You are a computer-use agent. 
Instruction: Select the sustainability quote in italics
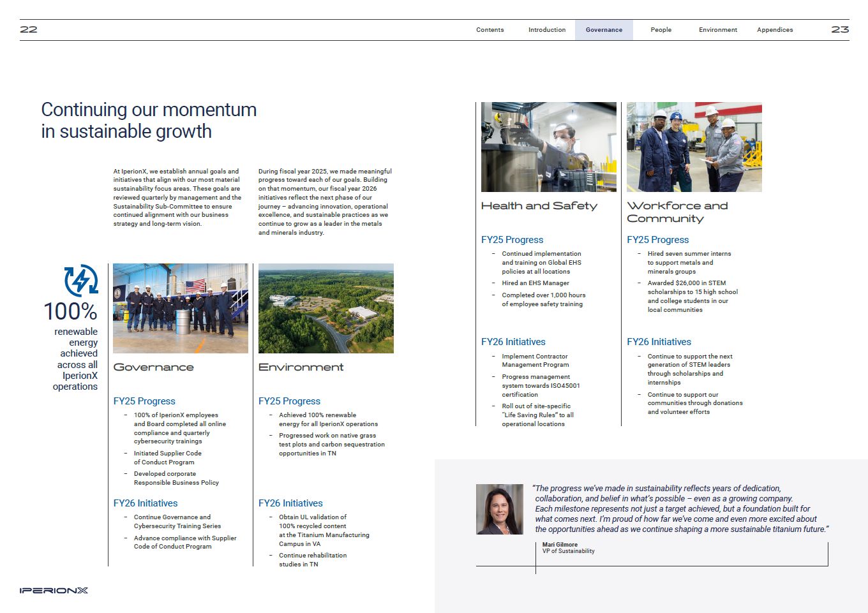tap(681, 509)
